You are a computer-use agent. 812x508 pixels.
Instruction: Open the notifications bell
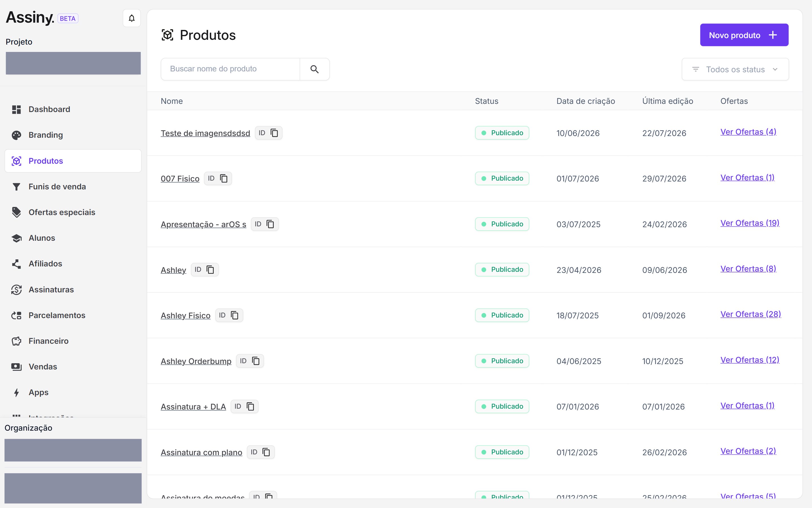pos(132,18)
